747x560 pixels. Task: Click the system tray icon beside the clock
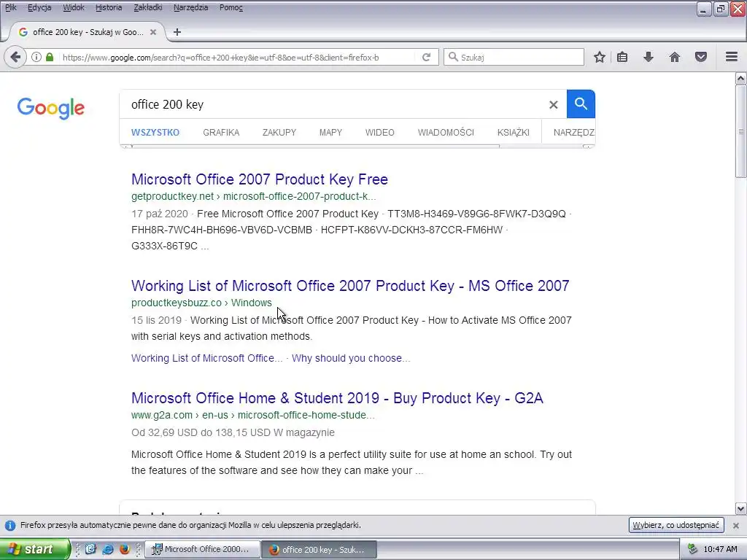pos(692,550)
